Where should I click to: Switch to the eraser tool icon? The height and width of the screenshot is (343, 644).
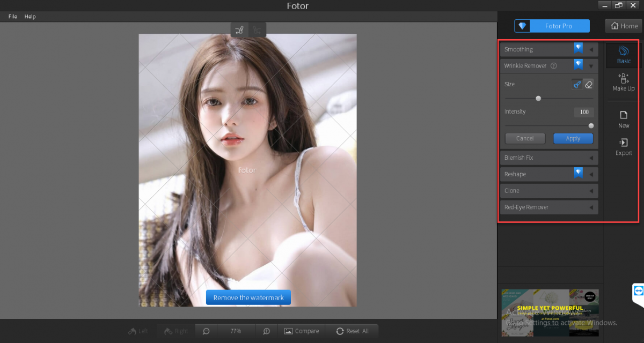pos(589,84)
